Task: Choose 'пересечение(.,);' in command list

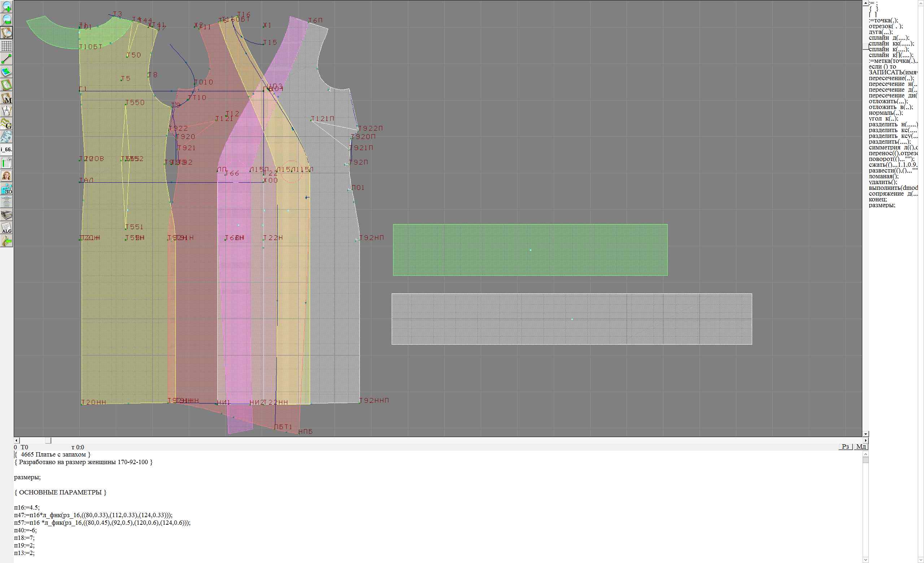Action: (891, 78)
